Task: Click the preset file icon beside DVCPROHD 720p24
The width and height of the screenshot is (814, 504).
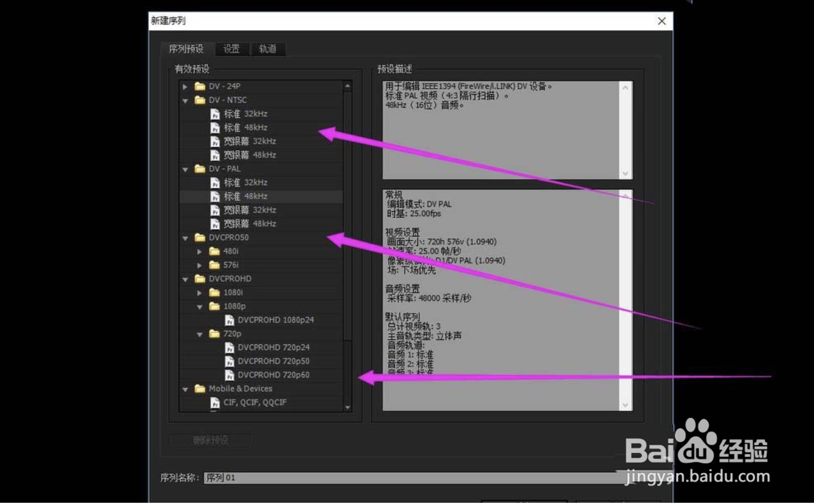Action: (229, 347)
